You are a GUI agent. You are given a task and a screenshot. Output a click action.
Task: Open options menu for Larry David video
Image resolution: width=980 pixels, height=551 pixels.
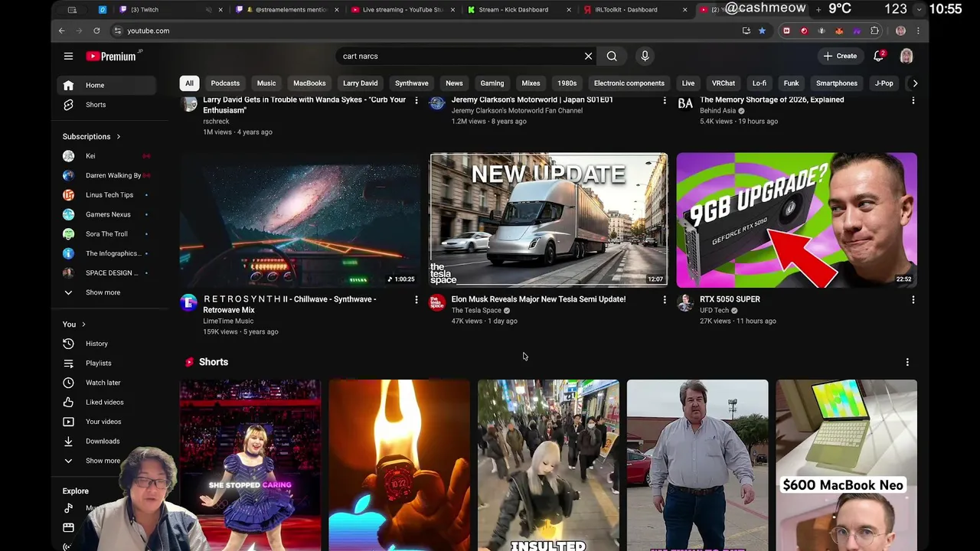coord(416,100)
